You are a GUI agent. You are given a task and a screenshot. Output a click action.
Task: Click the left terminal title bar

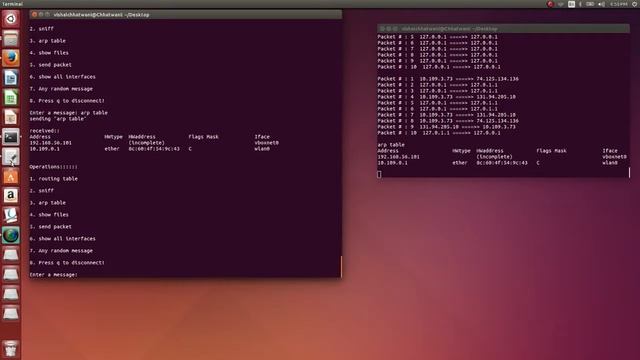tap(186, 15)
